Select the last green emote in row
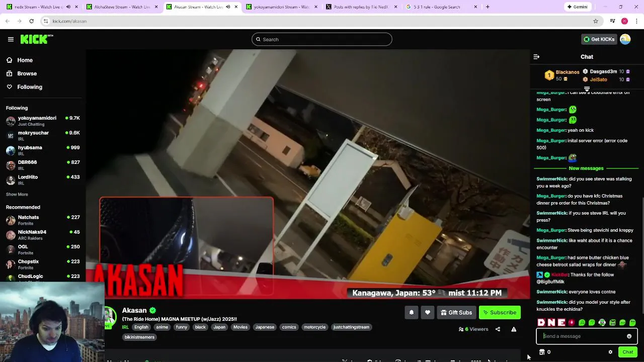The width and height of the screenshot is (644, 362). (632, 323)
